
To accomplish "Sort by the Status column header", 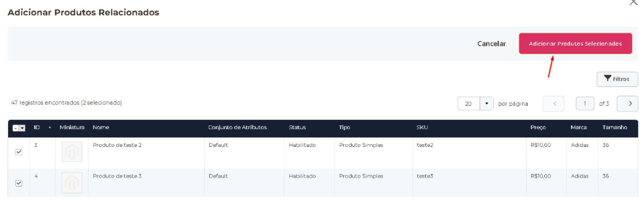I will [297, 127].
